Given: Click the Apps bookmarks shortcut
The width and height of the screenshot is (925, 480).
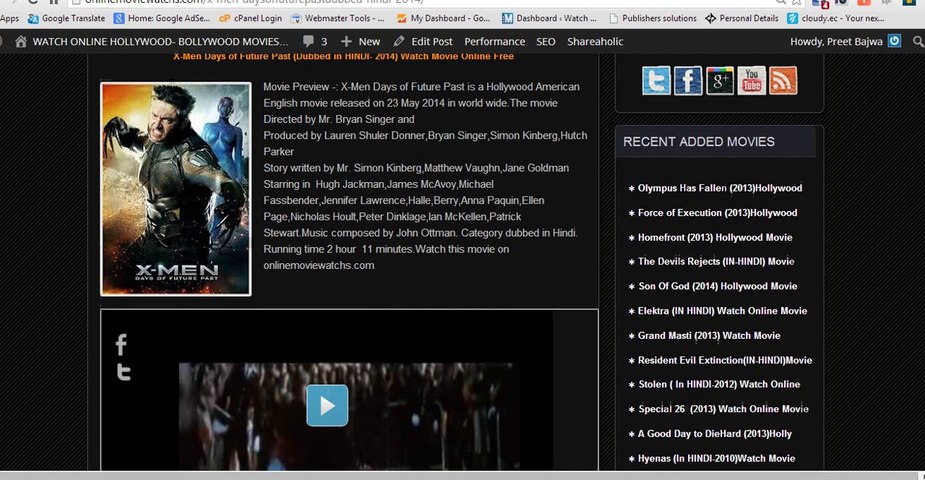Looking at the screenshot, I should [9, 18].
